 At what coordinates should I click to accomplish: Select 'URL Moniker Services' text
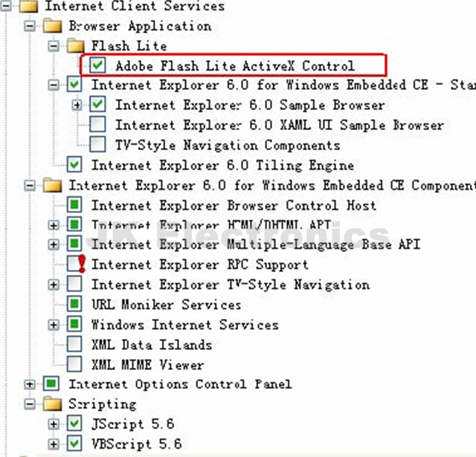click(x=167, y=305)
